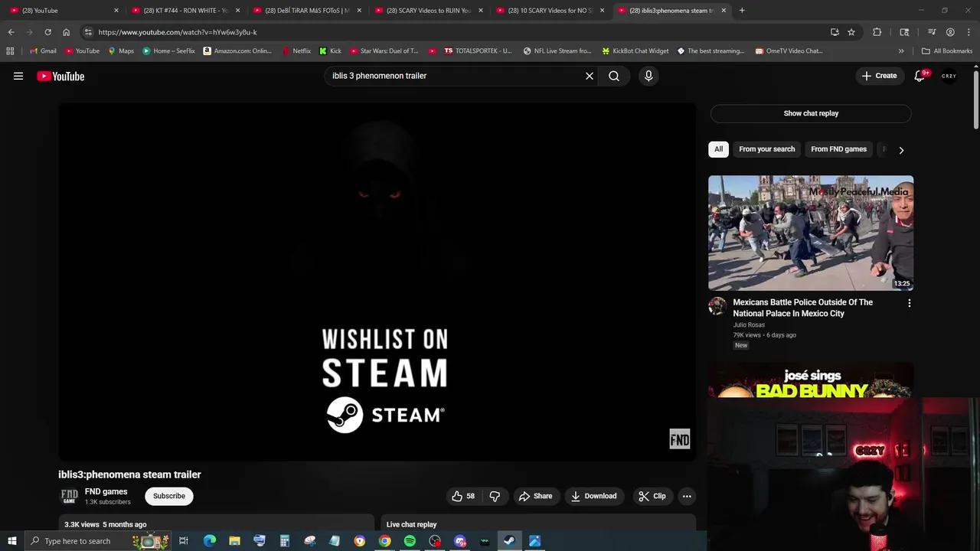Open Live chat replay section header
Screen dimensions: 980x551
(412, 524)
